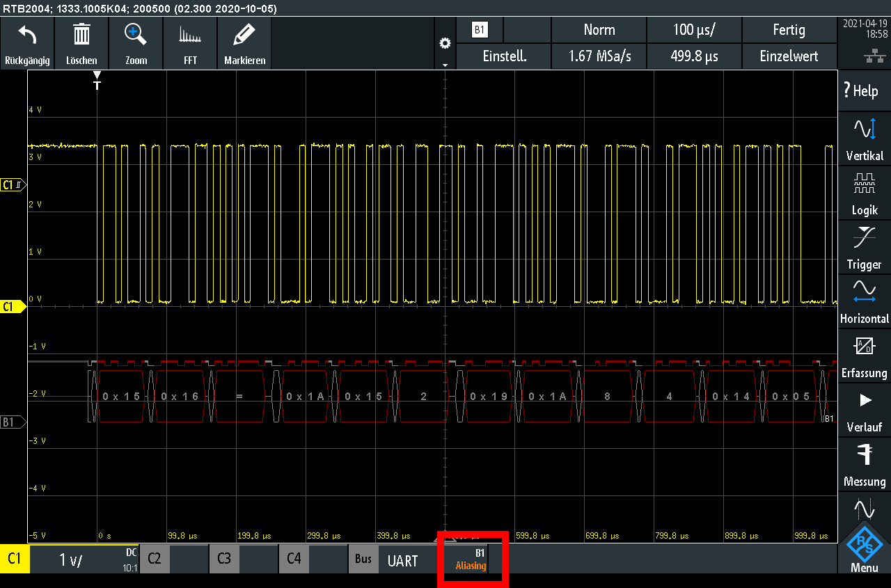The height and width of the screenshot is (588, 891).
Task: Toggle channel C3
Action: tap(223, 558)
